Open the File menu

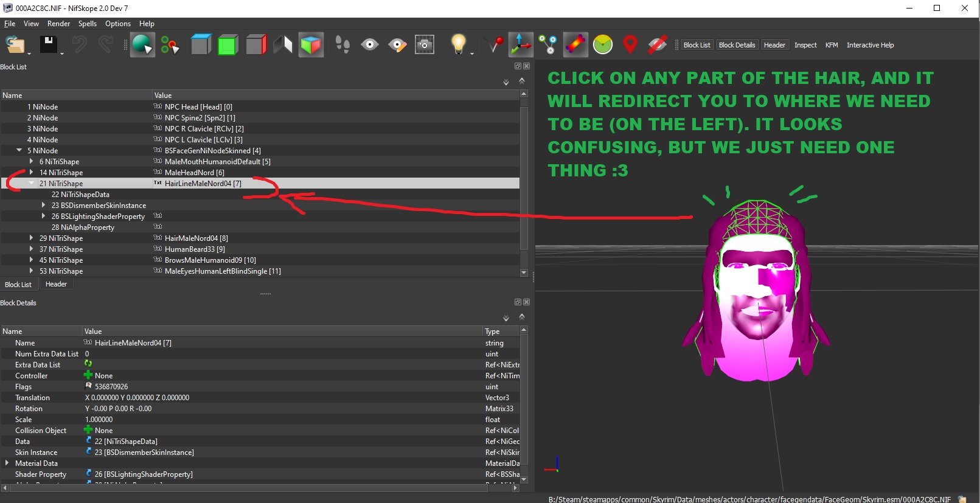(x=10, y=24)
